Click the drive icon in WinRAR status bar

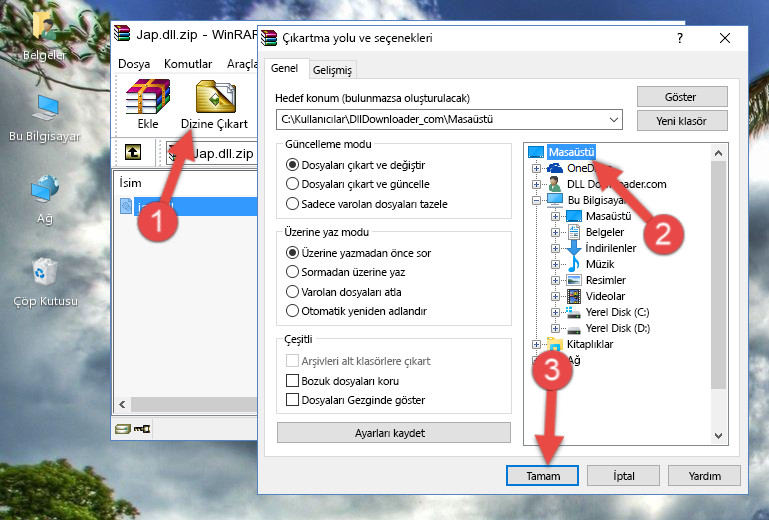123,429
